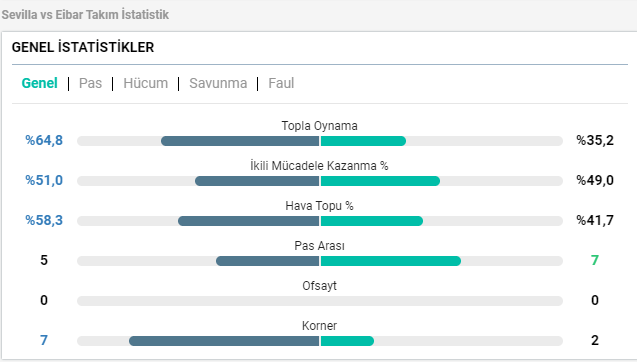Switch to the Pas tab
The image size is (637, 362).
pos(90,83)
